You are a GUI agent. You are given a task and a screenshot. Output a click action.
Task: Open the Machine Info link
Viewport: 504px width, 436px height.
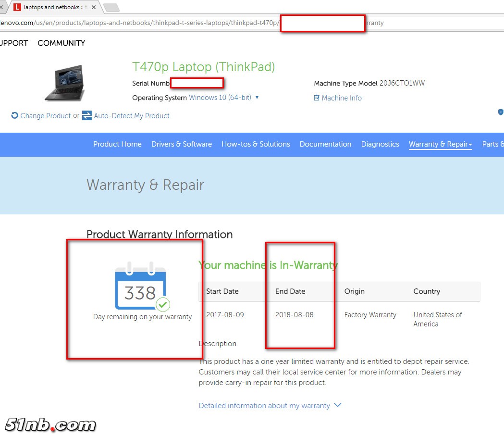[342, 98]
